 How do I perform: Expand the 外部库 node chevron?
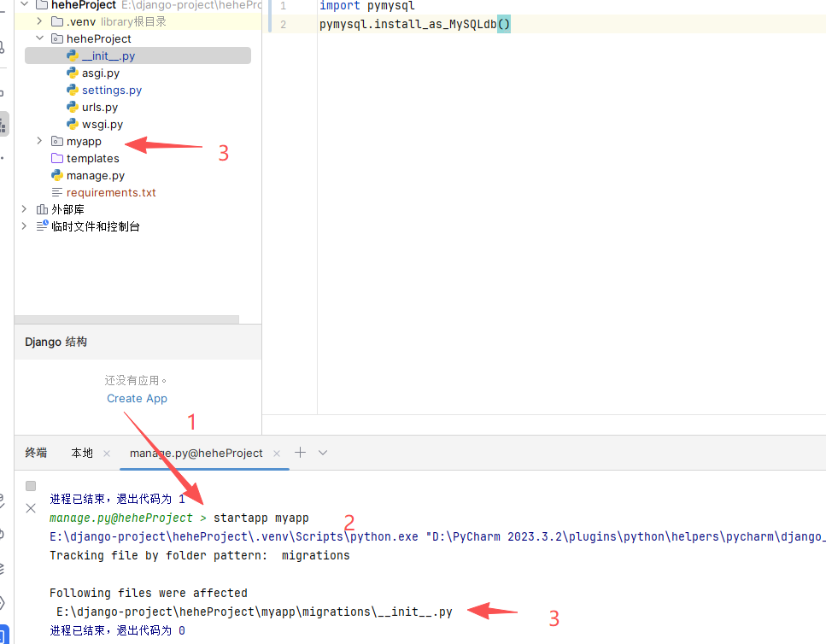pos(24,209)
